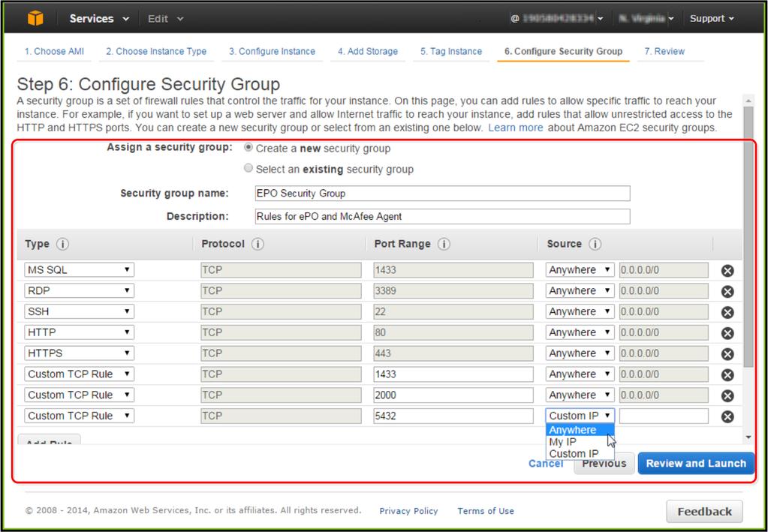Viewport: 768px width, 532px height.
Task: Select Create a new security group
Action: [248, 147]
